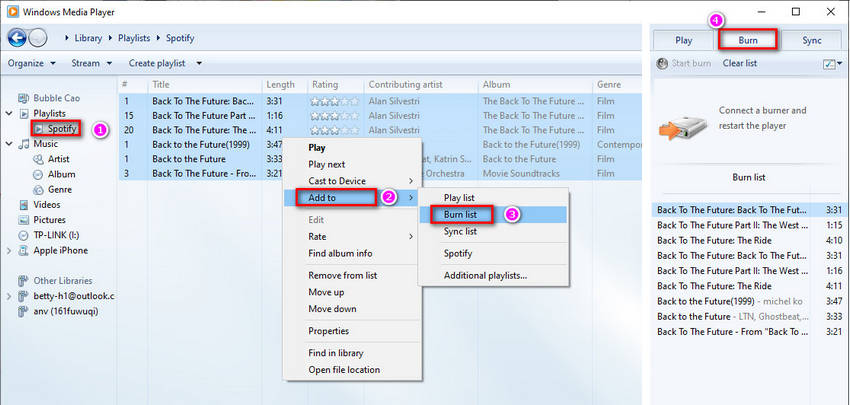Click Spotify in the breadcrumb
The image size is (850, 405).
tap(180, 38)
